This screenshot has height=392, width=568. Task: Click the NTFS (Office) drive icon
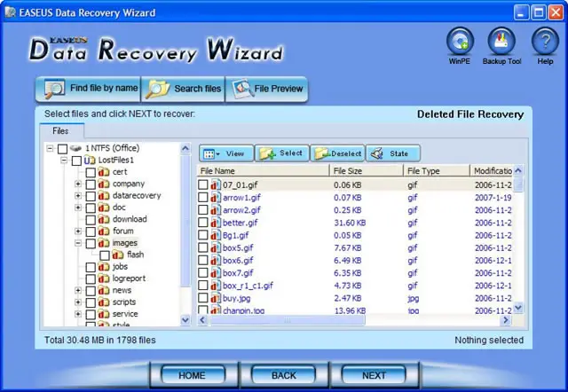[x=75, y=148]
